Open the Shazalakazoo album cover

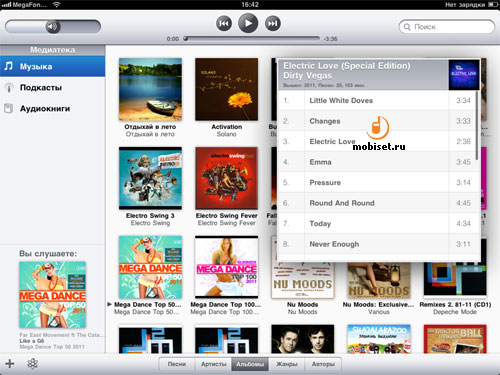379,339
